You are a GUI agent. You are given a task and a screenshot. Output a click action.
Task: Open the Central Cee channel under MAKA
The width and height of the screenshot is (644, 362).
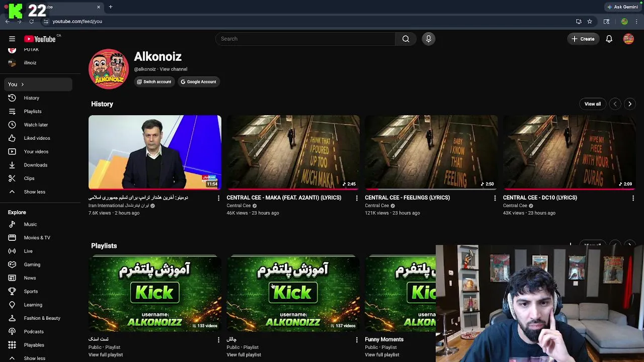(238, 206)
